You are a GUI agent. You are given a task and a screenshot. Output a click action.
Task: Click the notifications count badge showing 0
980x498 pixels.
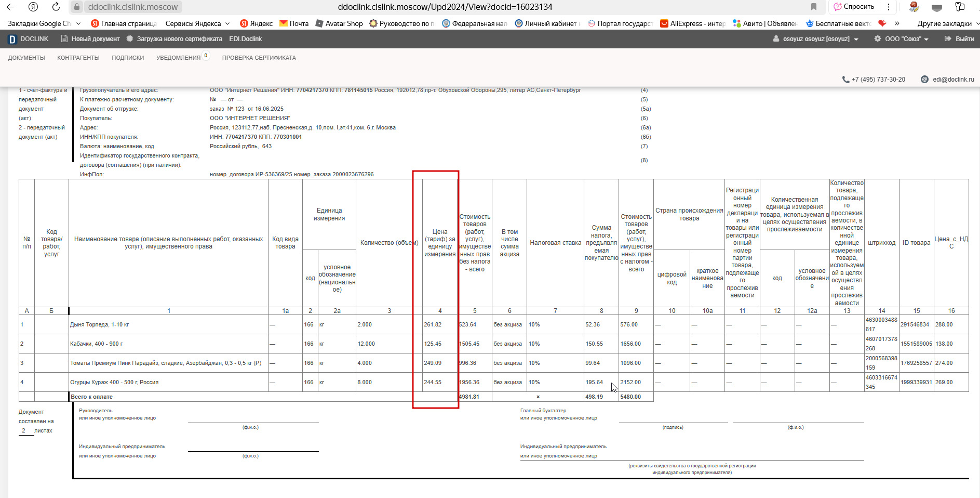[x=206, y=56]
